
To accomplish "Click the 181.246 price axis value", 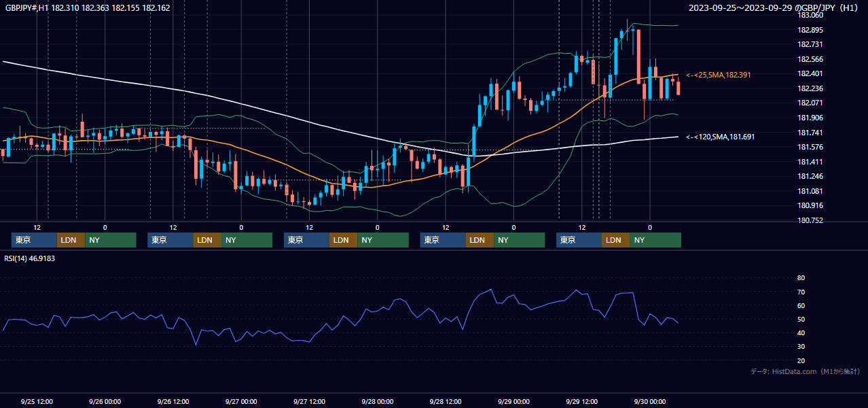I will point(810,176).
